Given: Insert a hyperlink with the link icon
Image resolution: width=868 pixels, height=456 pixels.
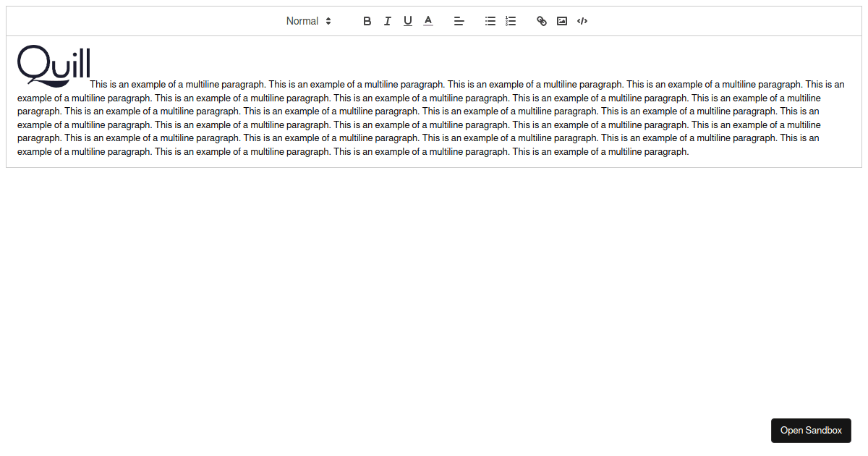Looking at the screenshot, I should [541, 21].
